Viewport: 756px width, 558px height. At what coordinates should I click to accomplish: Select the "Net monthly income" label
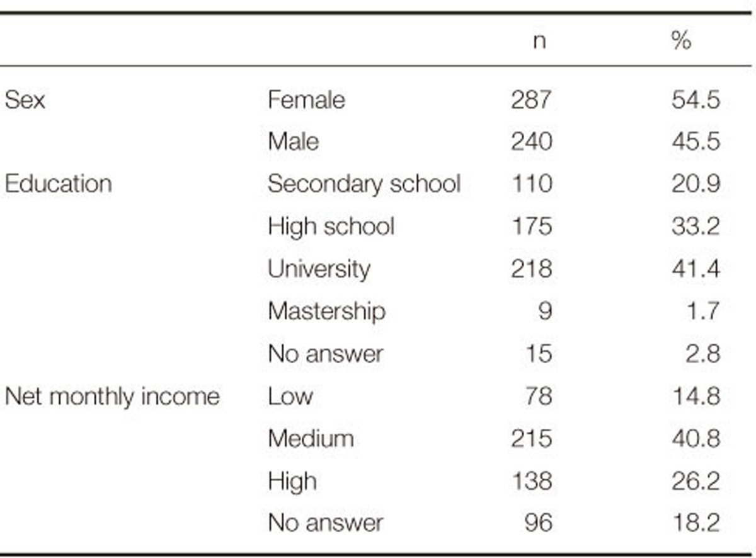click(112, 397)
